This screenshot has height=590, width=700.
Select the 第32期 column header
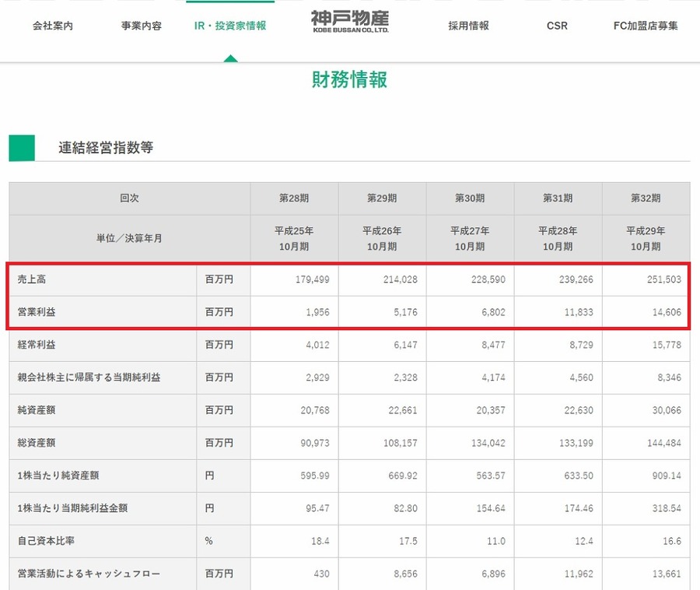coord(646,198)
